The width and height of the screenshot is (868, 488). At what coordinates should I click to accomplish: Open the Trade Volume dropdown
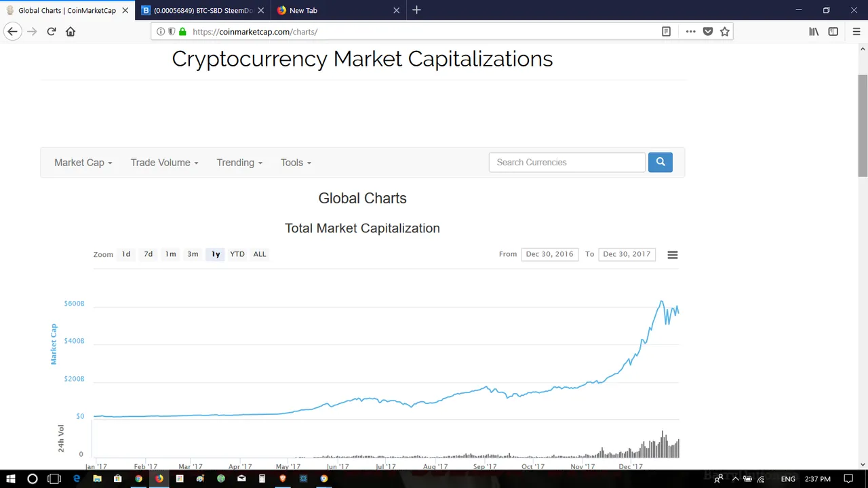click(x=164, y=163)
